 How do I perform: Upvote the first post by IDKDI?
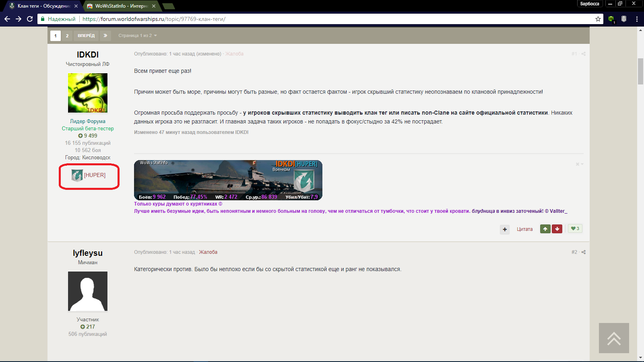tap(545, 229)
